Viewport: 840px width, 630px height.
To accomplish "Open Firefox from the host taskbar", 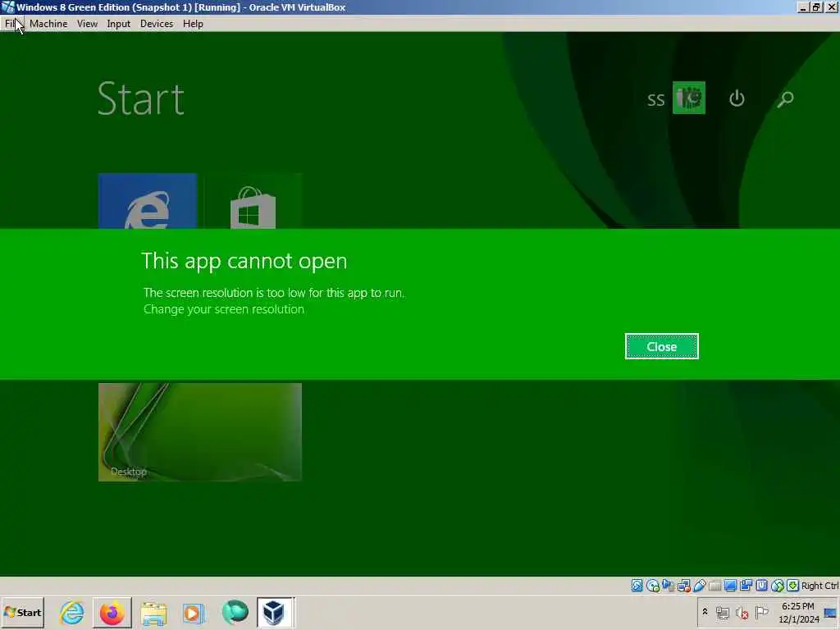I will (112, 612).
